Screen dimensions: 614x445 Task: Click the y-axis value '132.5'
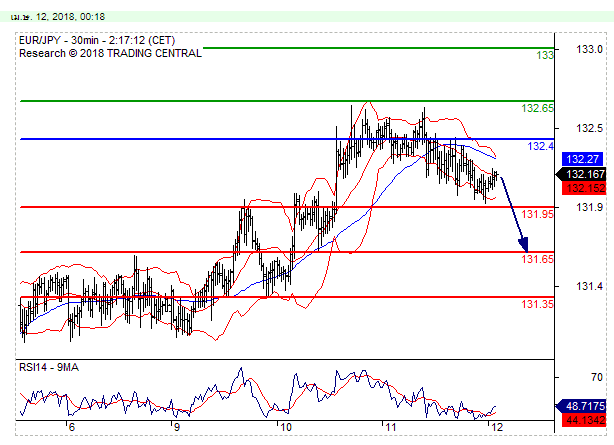coord(589,128)
